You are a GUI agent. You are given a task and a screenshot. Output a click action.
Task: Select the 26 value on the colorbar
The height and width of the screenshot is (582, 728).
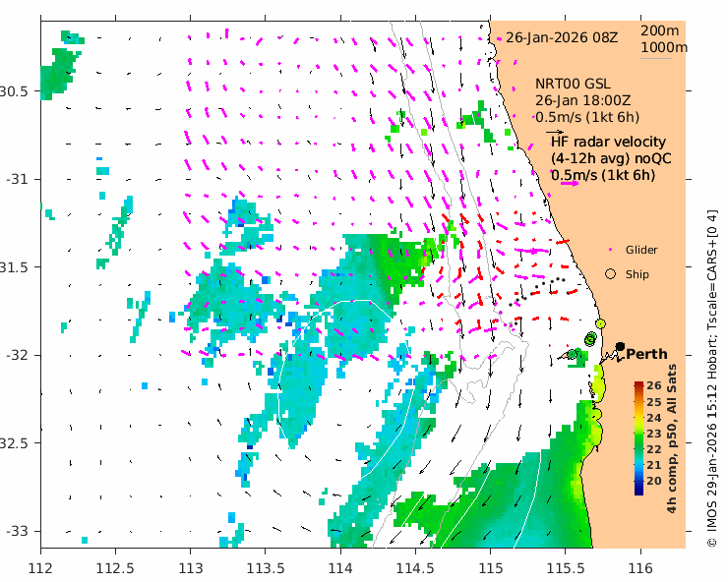click(x=653, y=385)
